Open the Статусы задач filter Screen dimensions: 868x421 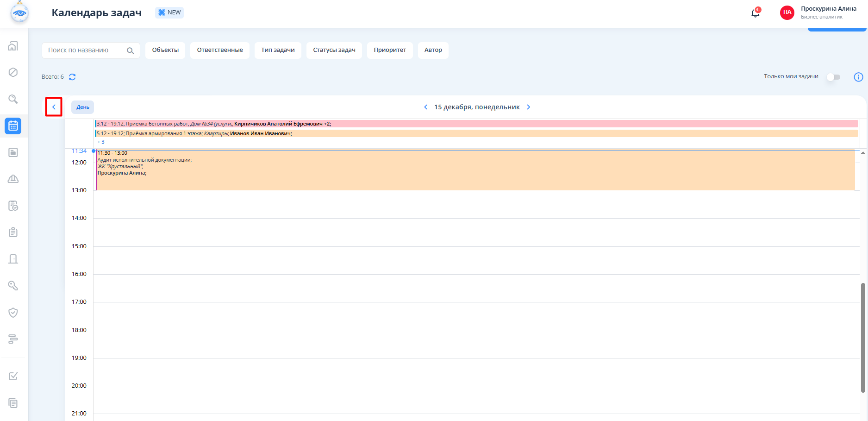(x=334, y=50)
